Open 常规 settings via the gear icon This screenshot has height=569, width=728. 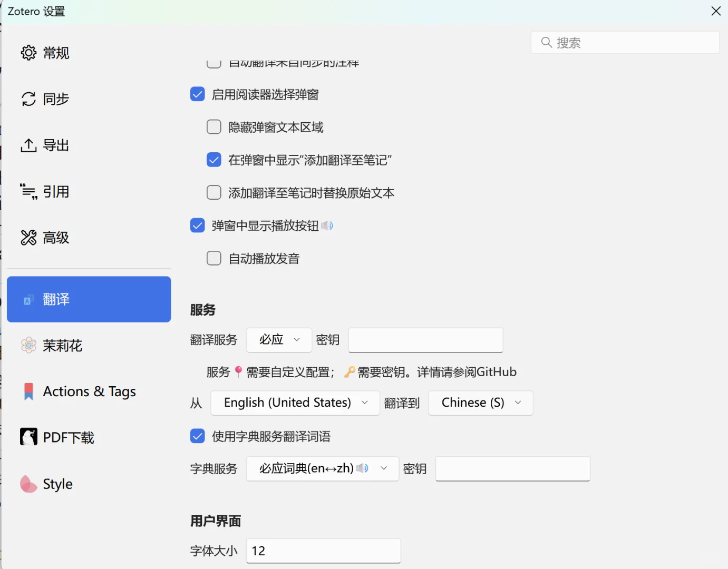pyautogui.click(x=28, y=53)
